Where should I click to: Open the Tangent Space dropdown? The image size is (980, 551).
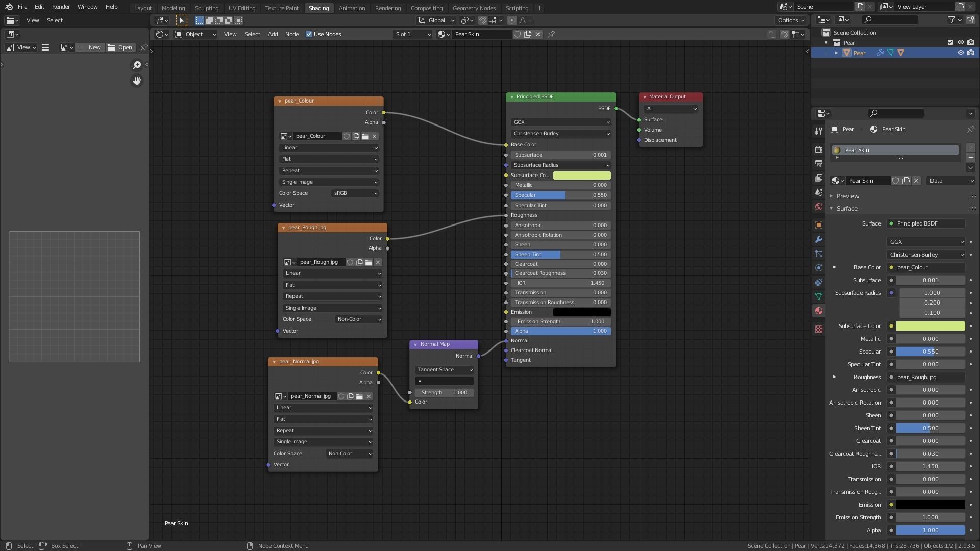(444, 370)
